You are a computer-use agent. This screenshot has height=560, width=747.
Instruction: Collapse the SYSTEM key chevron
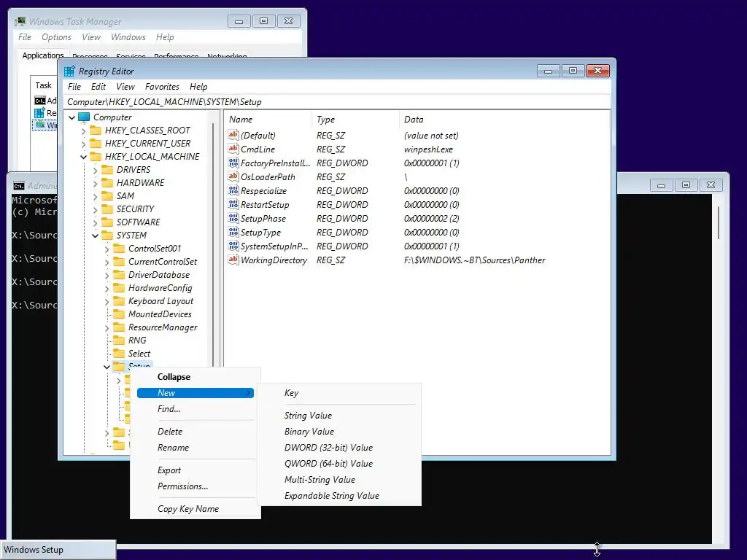click(x=96, y=236)
